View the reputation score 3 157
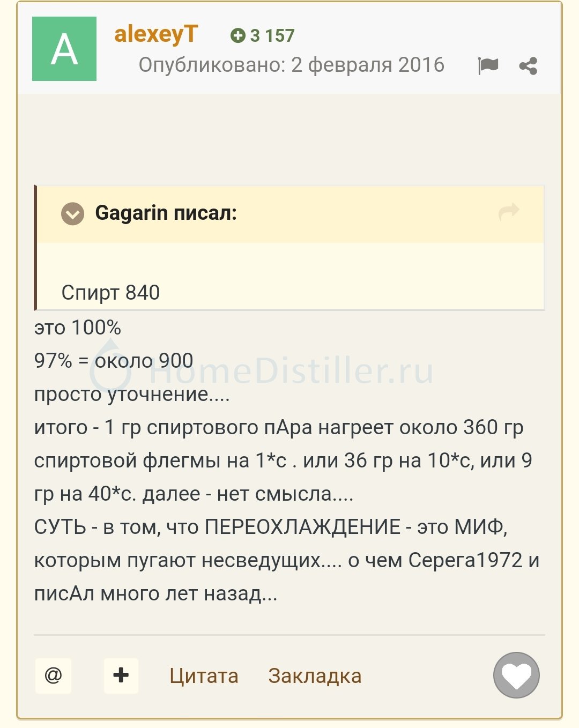579x728 pixels. point(263,35)
